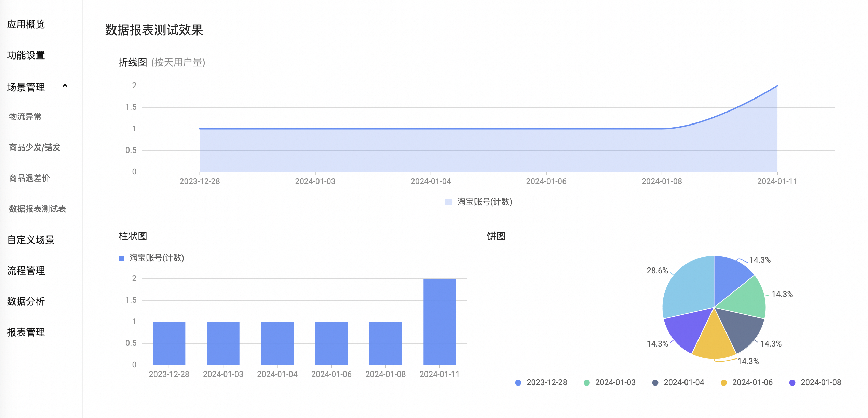Select 商品少发/错发 scene
Screen dimensions: 868x418
pos(35,147)
